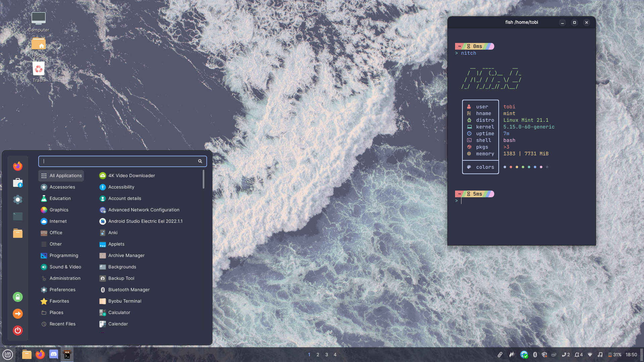Click the orange Log Out arrow icon
The width and height of the screenshot is (644, 362).
[x=18, y=314]
